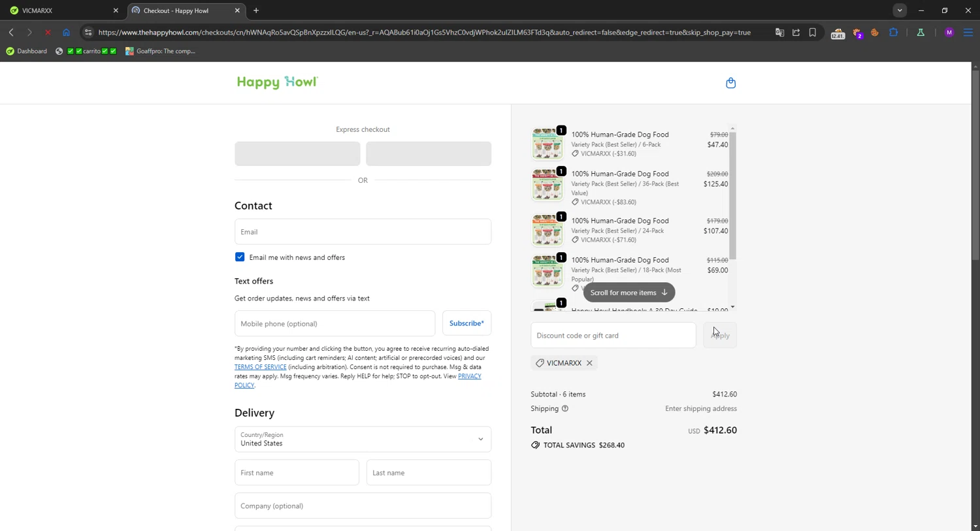
Task: Click the Discount code or gift card field
Action: point(613,335)
